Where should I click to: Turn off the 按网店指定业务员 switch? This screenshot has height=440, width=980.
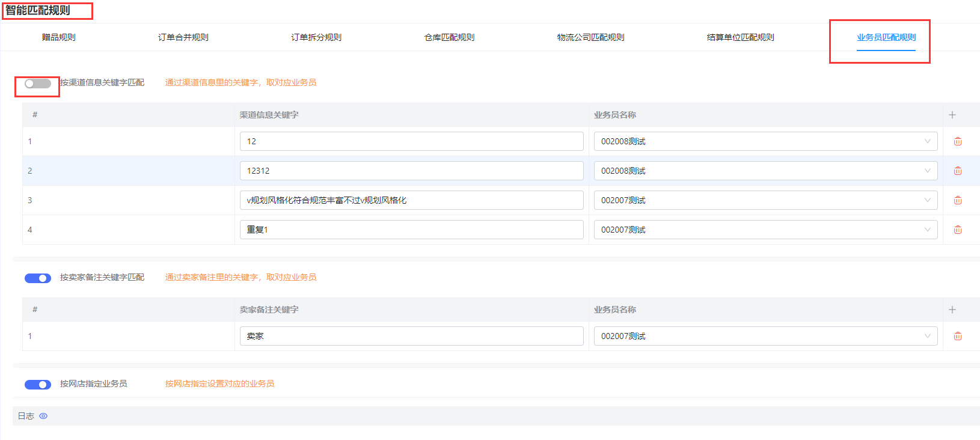click(38, 385)
